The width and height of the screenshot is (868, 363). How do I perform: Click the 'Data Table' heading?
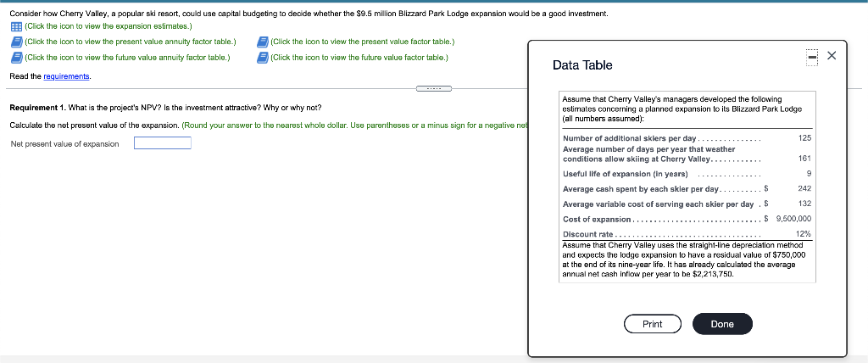click(x=582, y=64)
